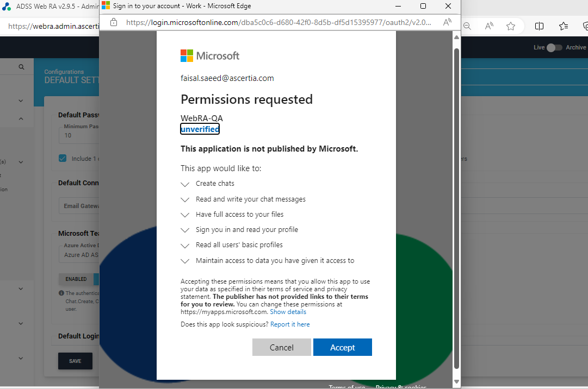The width and height of the screenshot is (588, 389).
Task: Click the SAVE button in Web RA
Action: point(75,361)
